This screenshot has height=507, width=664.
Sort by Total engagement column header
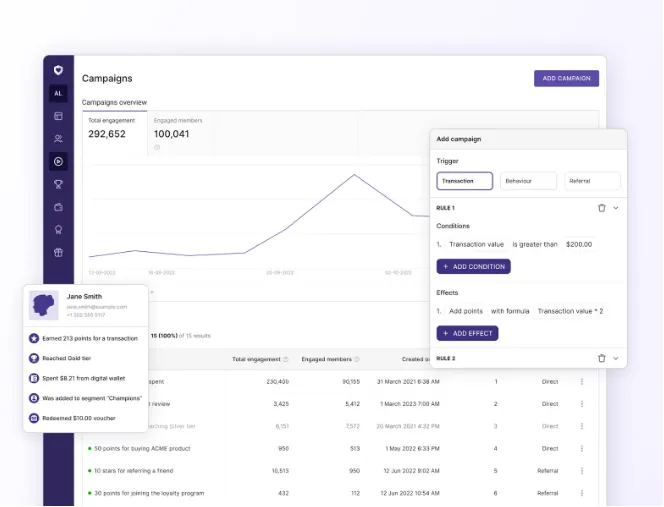tap(256, 359)
